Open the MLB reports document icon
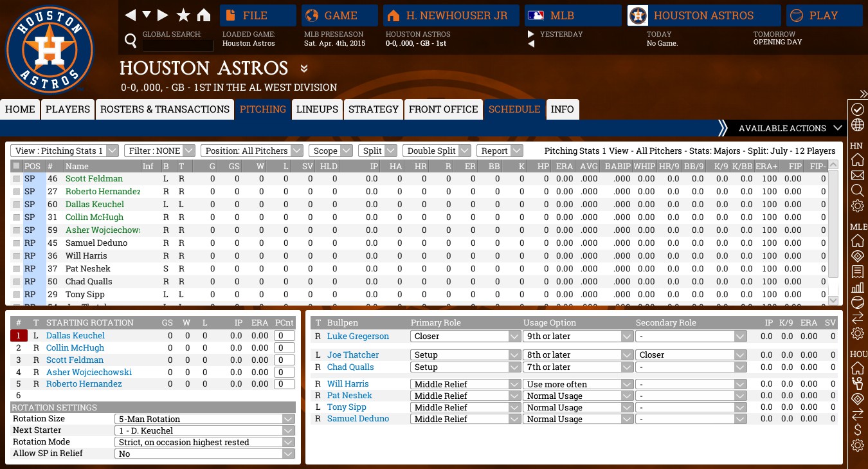The height and width of the screenshot is (469, 868). [857, 271]
